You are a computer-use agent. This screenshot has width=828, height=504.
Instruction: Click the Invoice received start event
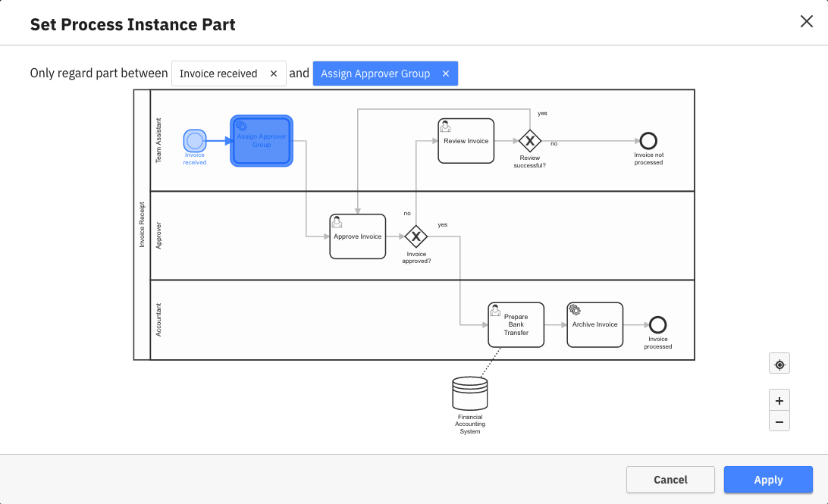195,141
